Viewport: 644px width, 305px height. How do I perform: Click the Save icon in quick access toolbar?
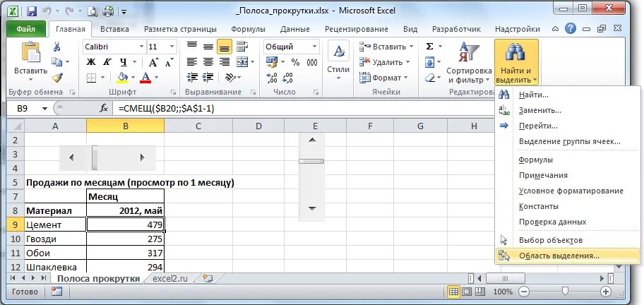pyautogui.click(x=32, y=11)
